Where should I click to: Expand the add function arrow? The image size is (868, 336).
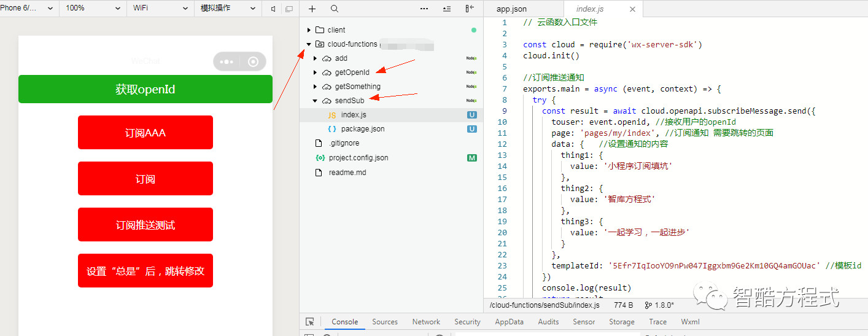pyautogui.click(x=316, y=58)
